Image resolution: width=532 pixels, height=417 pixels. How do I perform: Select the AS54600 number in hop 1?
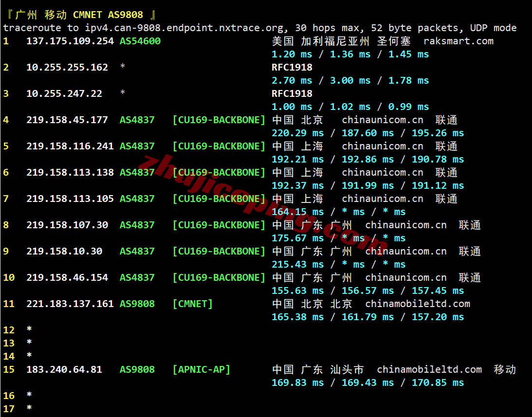point(140,41)
